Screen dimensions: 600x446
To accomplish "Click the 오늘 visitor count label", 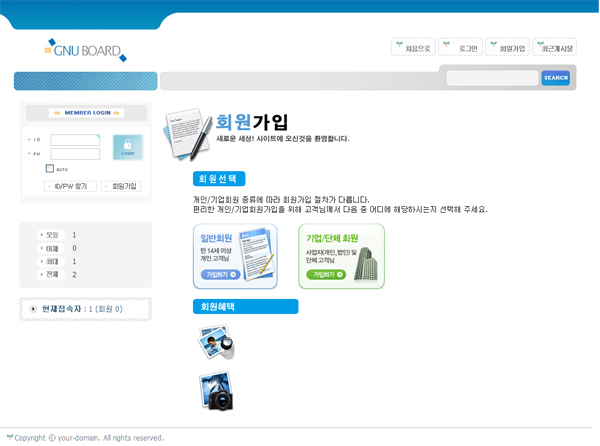I will (x=51, y=235).
